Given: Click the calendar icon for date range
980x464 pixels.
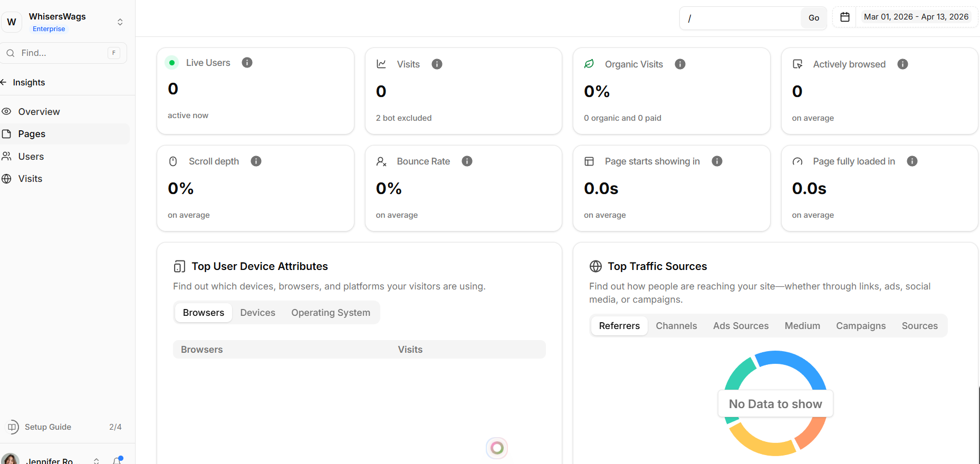Looking at the screenshot, I should (x=844, y=17).
